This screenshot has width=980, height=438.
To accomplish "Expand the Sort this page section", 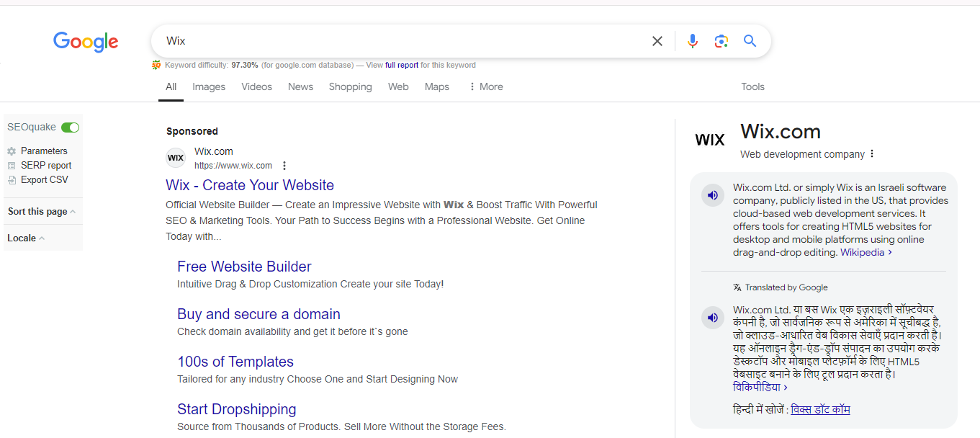I will [42, 212].
